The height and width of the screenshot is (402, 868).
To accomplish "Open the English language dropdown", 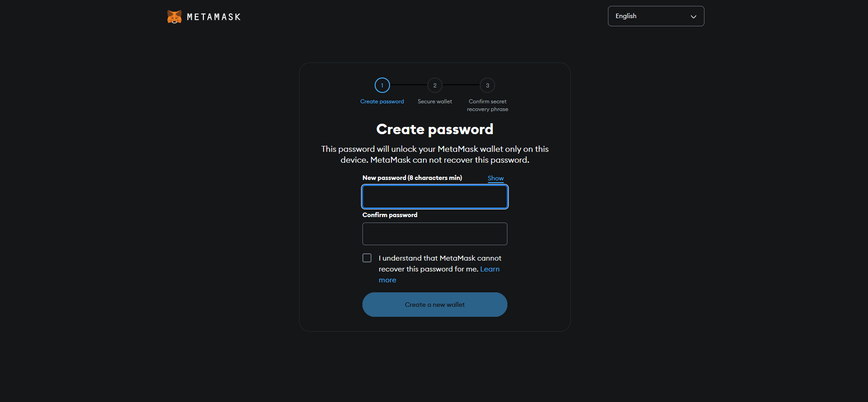I will pos(656,16).
